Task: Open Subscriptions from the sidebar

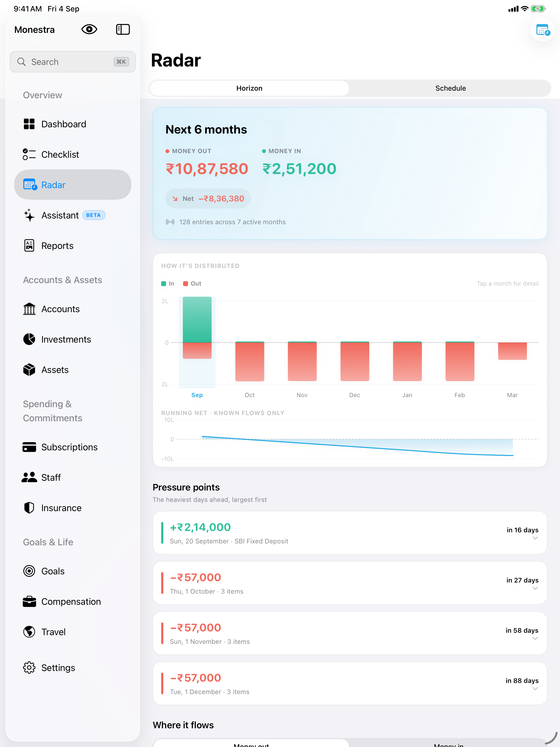Action: click(x=72, y=447)
